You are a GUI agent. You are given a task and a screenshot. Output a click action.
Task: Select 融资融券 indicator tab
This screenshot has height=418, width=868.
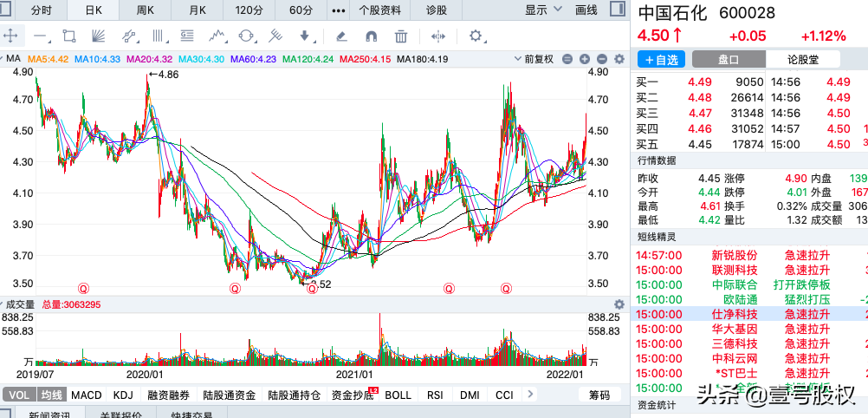tap(168, 395)
